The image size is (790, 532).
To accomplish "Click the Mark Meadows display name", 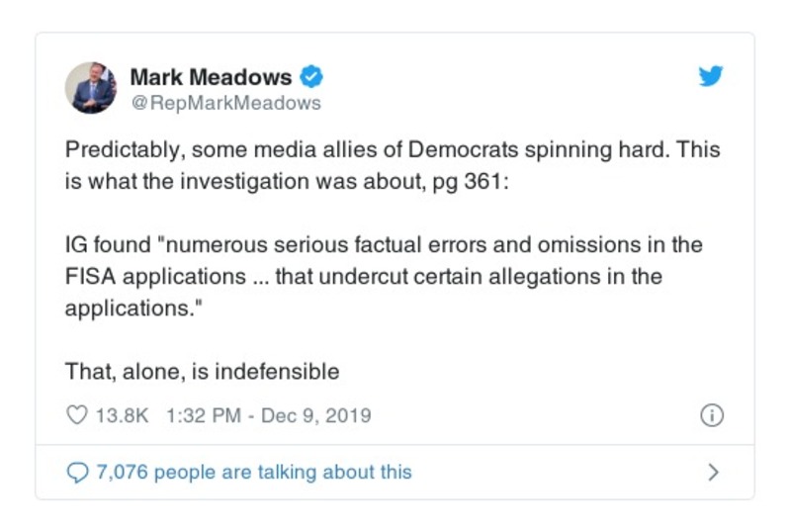I will [211, 77].
